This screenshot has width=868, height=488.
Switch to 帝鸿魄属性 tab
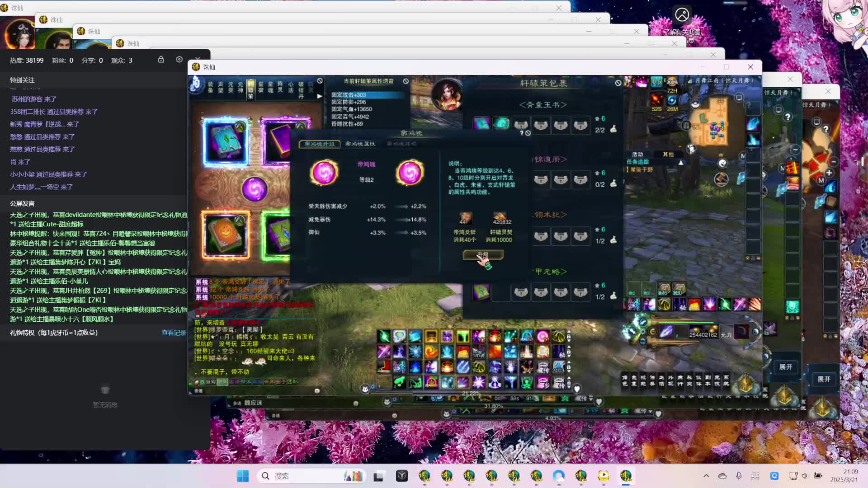360,144
